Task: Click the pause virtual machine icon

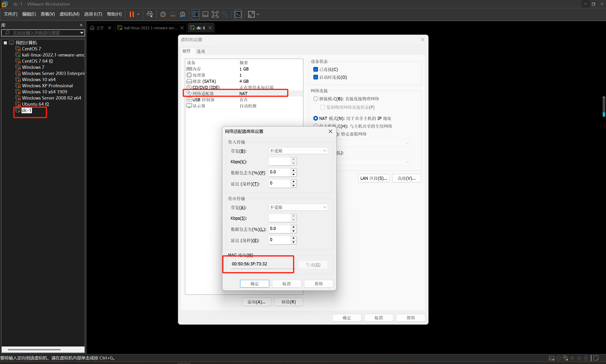Action: 132,14
